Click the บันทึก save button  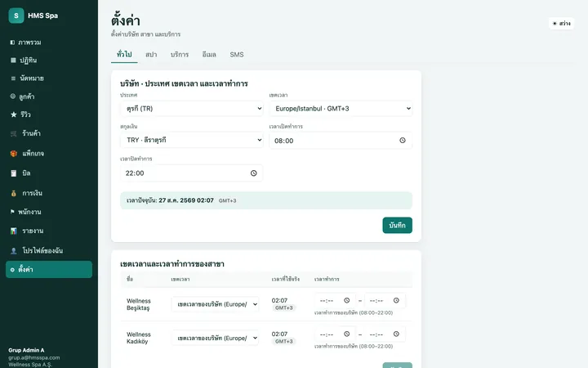click(x=397, y=226)
